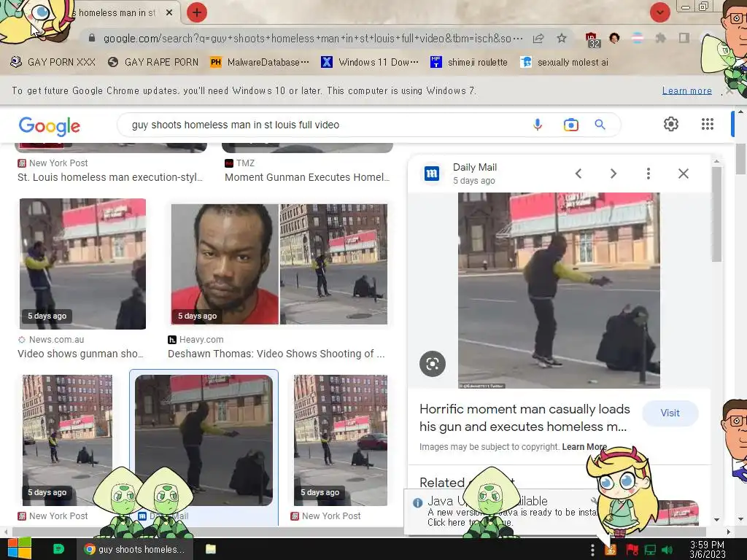Show the previous image in the preview panel
Screen dimensions: 747x560
coord(578,174)
